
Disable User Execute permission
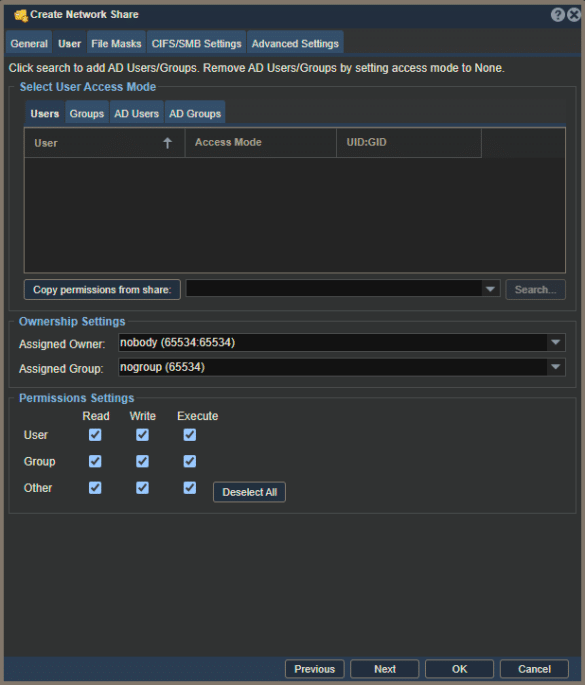(190, 435)
